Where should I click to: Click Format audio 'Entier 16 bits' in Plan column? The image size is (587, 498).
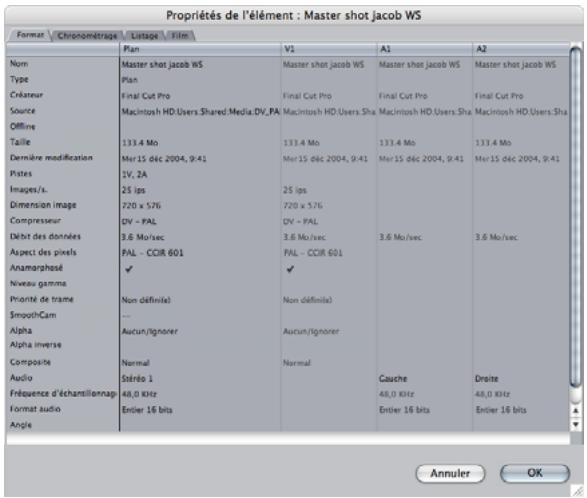pos(147,410)
